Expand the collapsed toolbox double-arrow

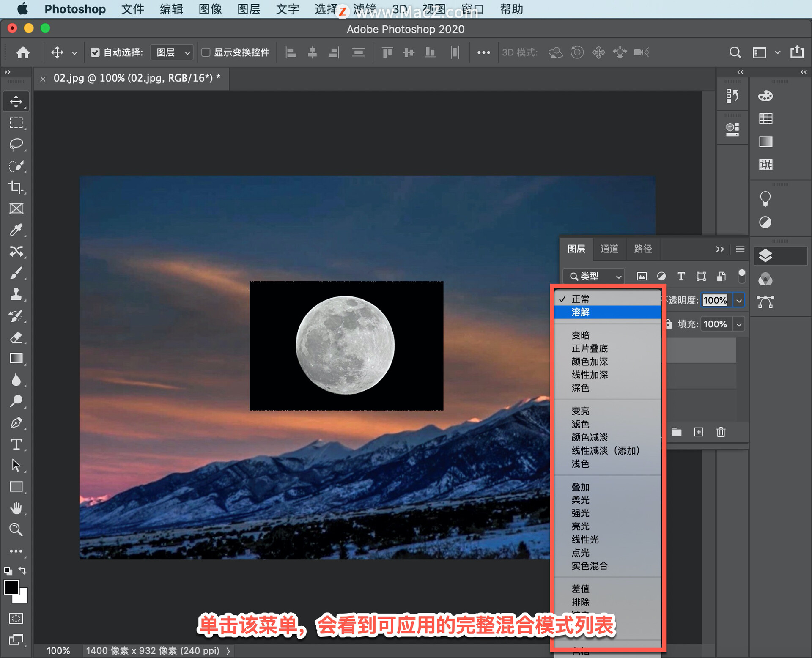8,72
